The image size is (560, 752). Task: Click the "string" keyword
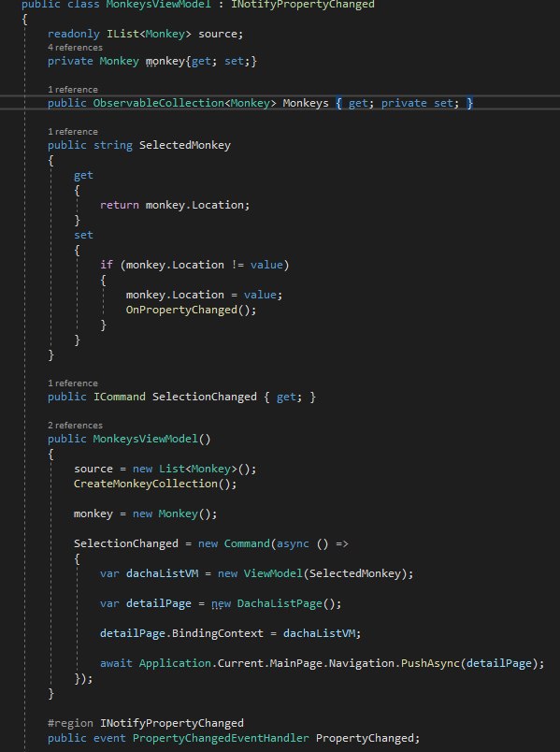113,145
